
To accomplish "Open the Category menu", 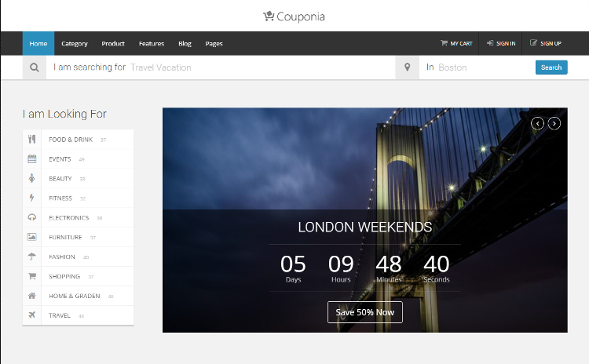I will click(75, 43).
